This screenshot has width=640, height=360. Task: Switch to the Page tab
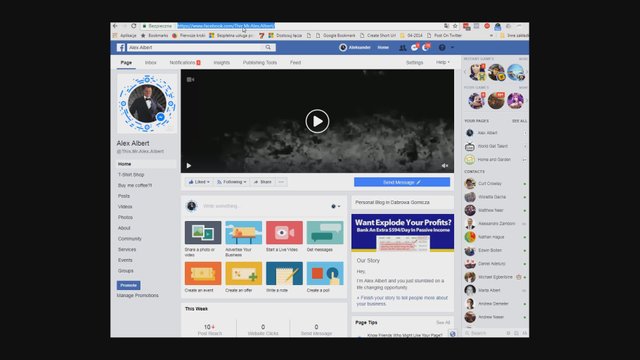click(x=126, y=62)
